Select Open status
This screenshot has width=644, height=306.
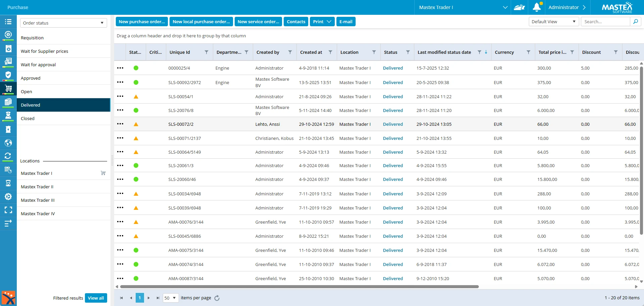coord(63,91)
